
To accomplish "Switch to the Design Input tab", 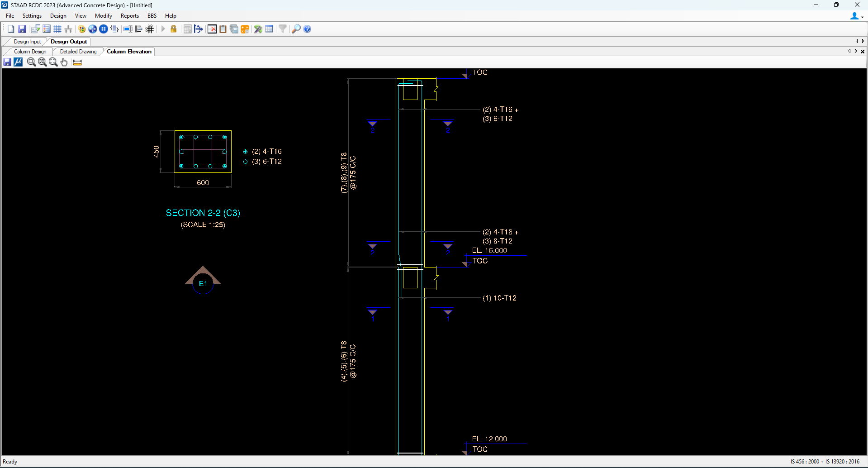I will [27, 42].
